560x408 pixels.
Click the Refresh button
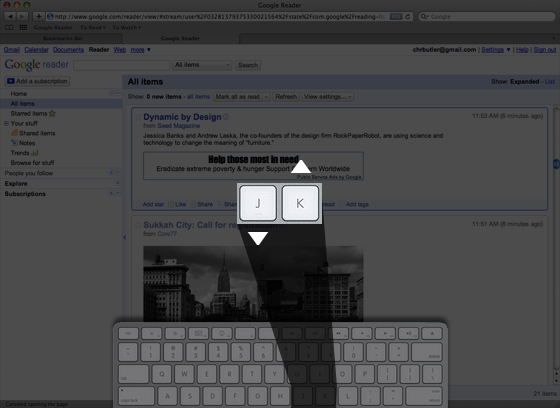tap(286, 97)
